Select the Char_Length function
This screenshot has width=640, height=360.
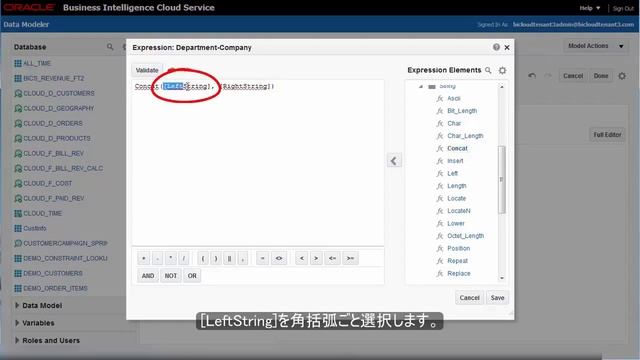click(465, 136)
